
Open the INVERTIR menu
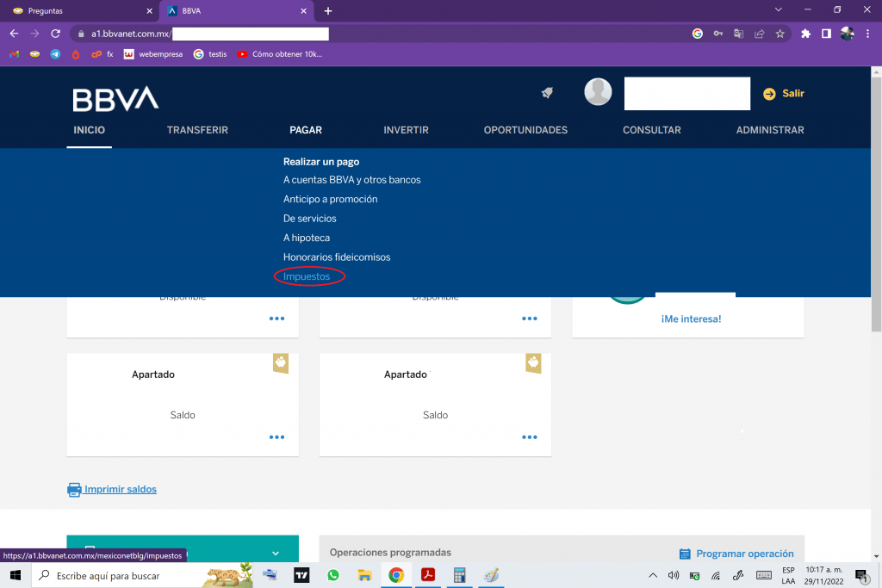pyautogui.click(x=407, y=130)
